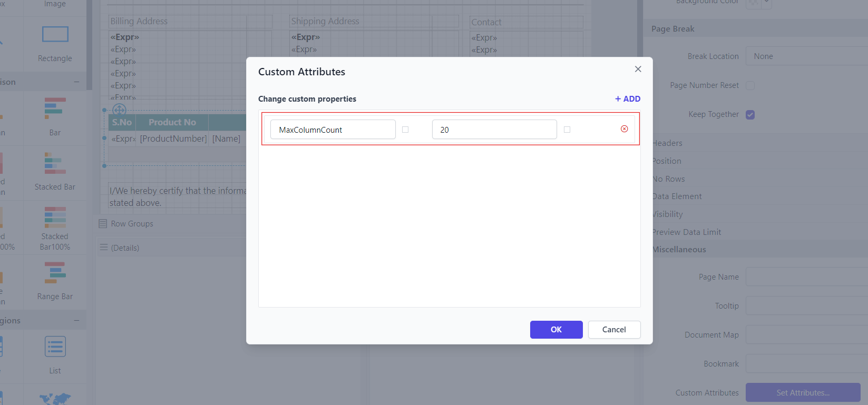Delete the MaxColumnCount attribute row
868x405 pixels.
(624, 129)
